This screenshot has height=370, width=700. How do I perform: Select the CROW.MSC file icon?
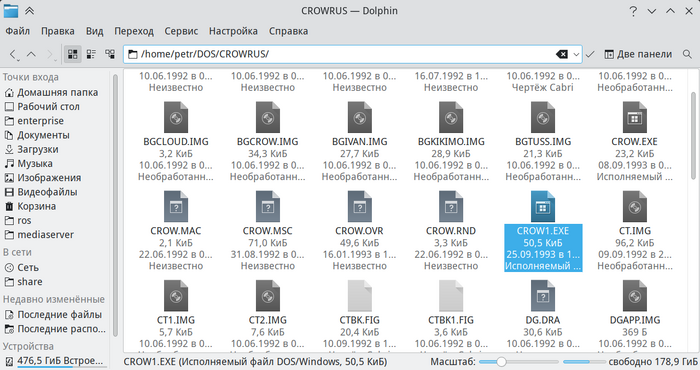coord(268,207)
